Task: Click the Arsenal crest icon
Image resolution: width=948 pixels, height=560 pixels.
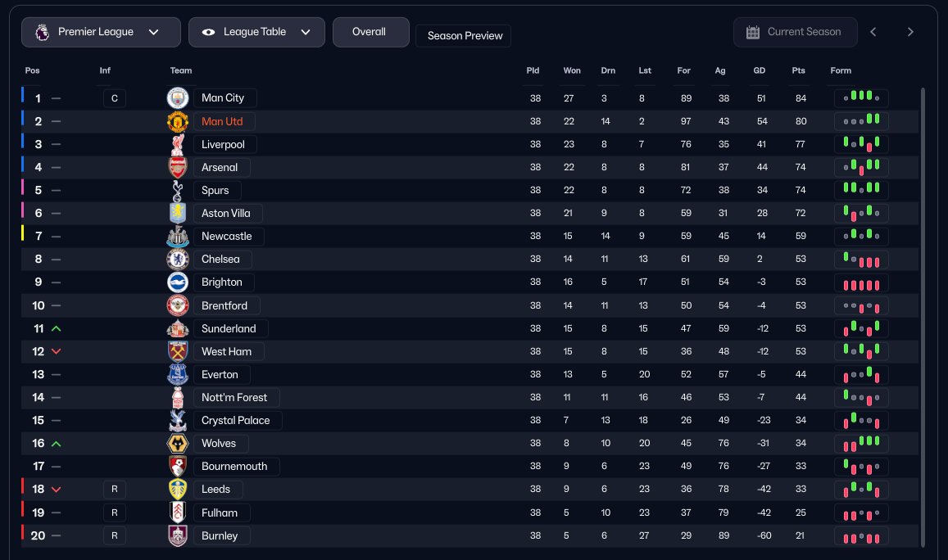Action: [x=177, y=168]
